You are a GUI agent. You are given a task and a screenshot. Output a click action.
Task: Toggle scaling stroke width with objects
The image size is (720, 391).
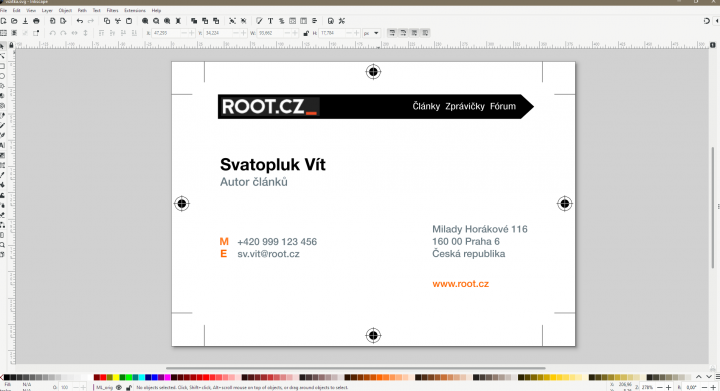point(392,33)
